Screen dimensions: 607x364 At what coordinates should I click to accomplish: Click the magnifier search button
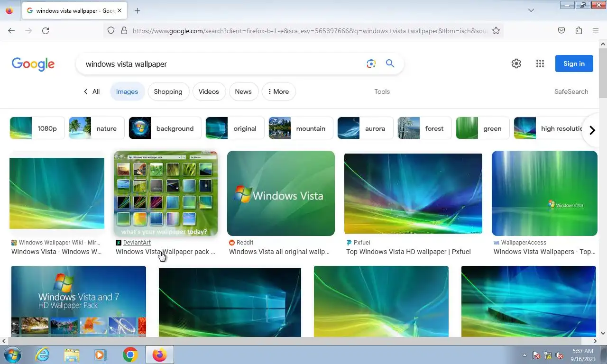[390, 64]
